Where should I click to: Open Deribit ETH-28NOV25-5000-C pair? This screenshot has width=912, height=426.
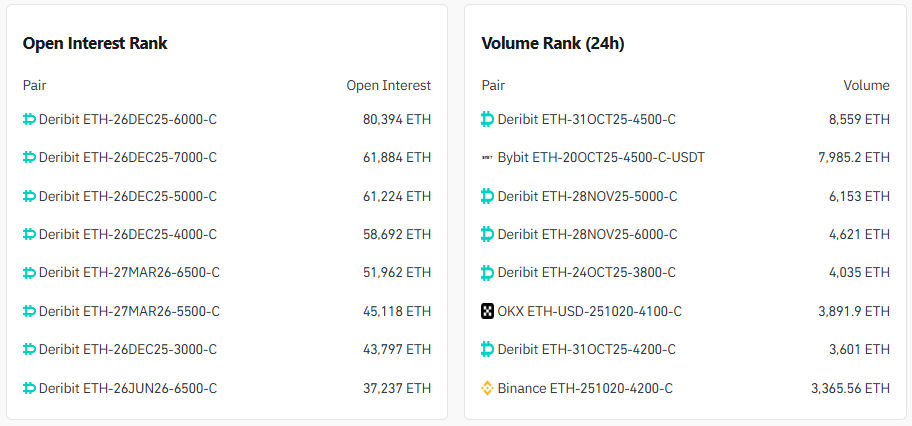(587, 196)
